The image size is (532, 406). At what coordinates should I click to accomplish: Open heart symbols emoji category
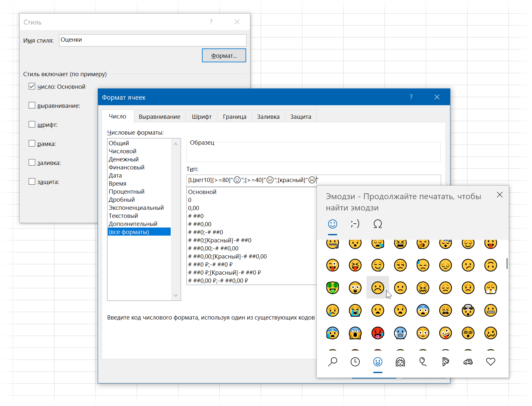[491, 362]
